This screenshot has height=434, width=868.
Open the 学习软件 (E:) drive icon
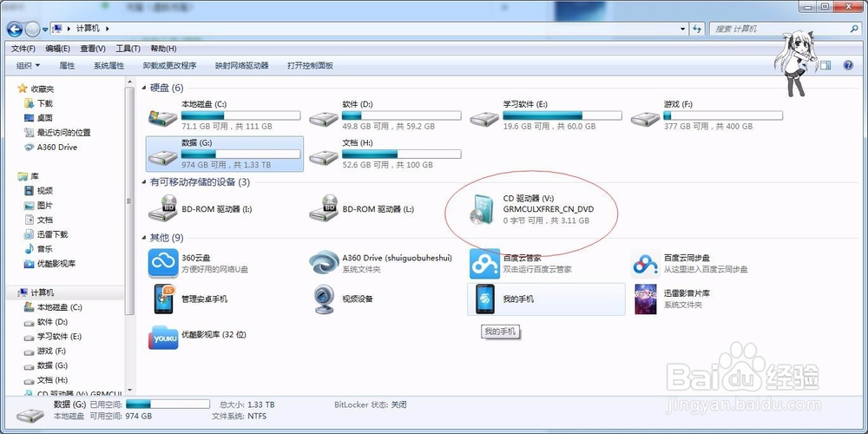[484, 118]
